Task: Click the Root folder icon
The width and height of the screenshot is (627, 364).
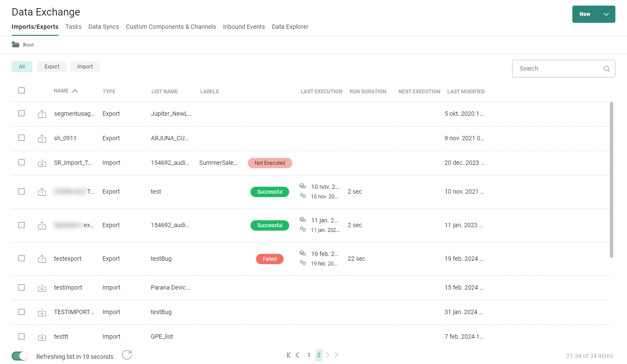Action: click(x=15, y=45)
